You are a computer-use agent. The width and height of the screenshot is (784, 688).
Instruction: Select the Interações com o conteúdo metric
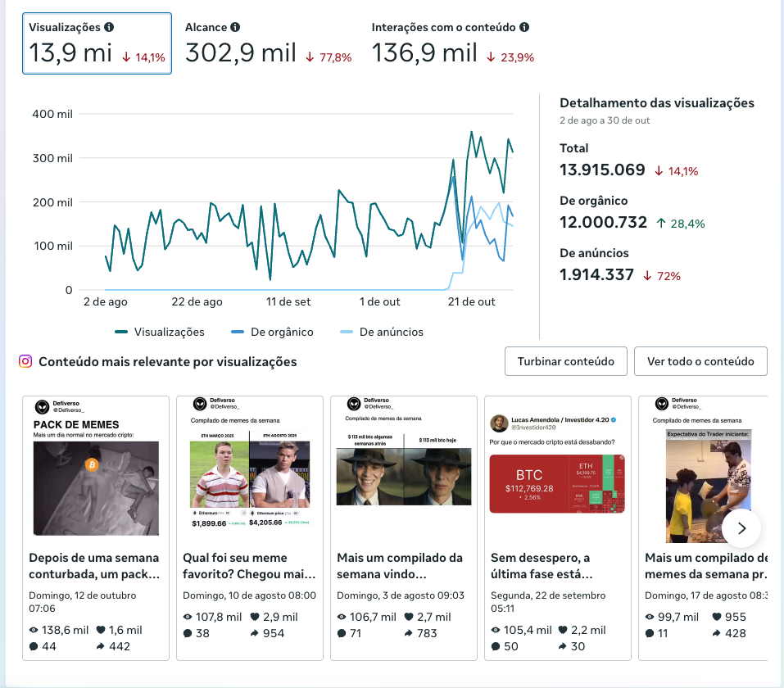coord(453,43)
